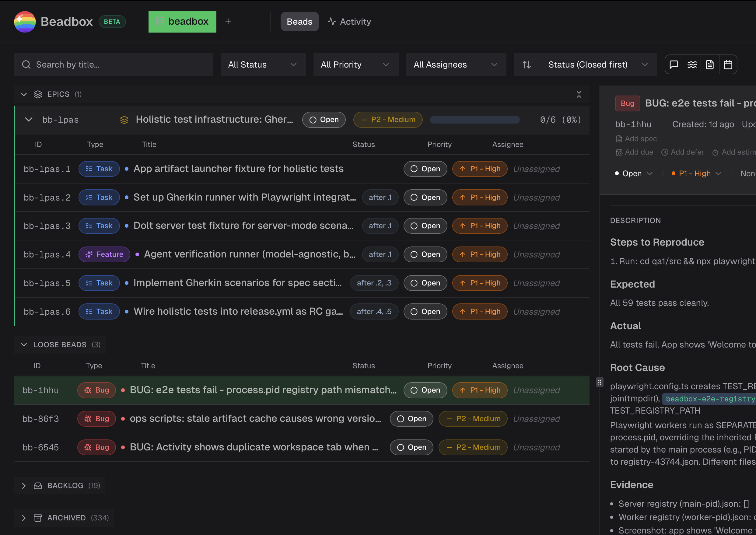This screenshot has height=535, width=756.
Task: Open the comments view icon
Action: click(x=674, y=64)
